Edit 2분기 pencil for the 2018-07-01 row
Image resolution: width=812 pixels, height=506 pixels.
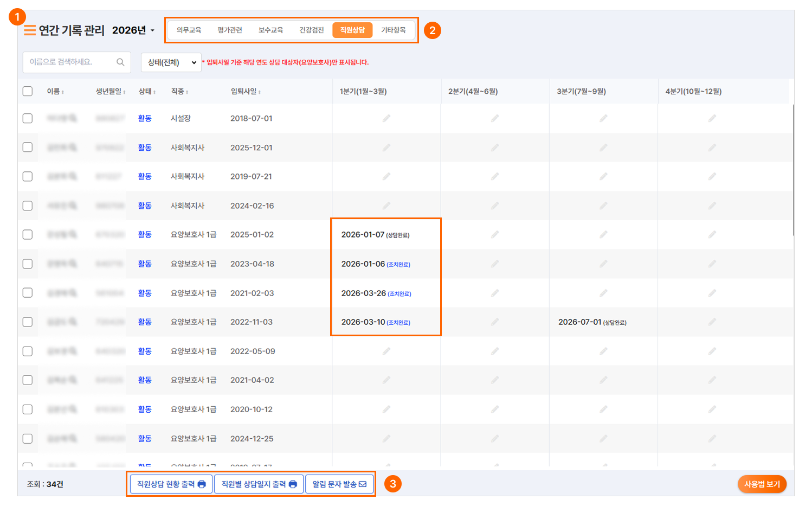tap(495, 118)
